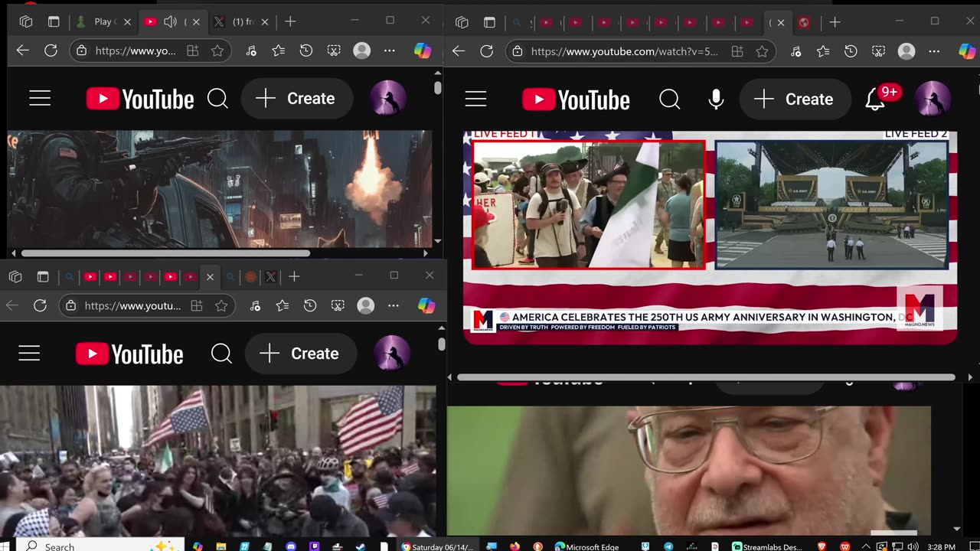Open the account avatar menu in the right window

933,99
